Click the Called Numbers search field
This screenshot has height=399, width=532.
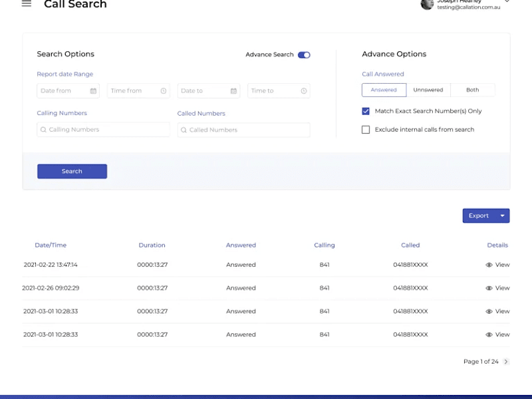click(243, 130)
